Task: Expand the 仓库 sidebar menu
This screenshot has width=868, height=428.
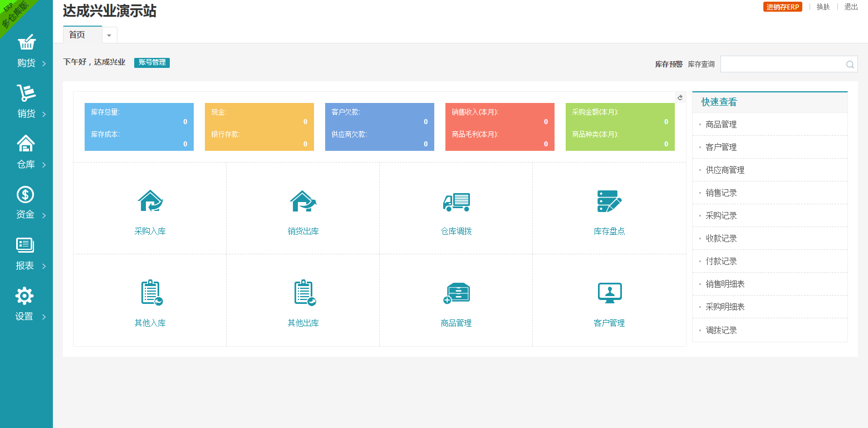Action: tap(26, 152)
